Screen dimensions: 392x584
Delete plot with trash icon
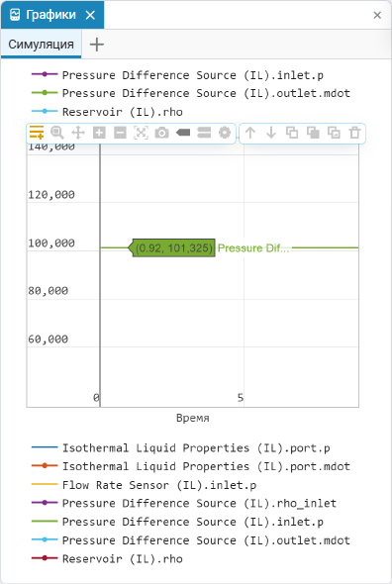click(354, 133)
